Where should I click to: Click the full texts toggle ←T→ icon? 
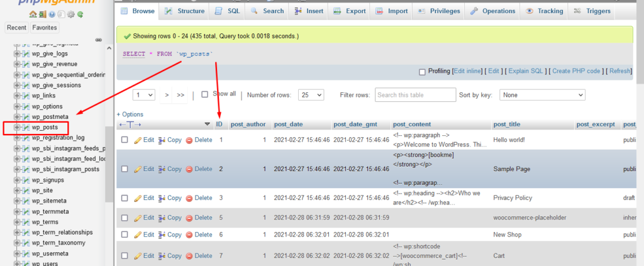coord(130,125)
